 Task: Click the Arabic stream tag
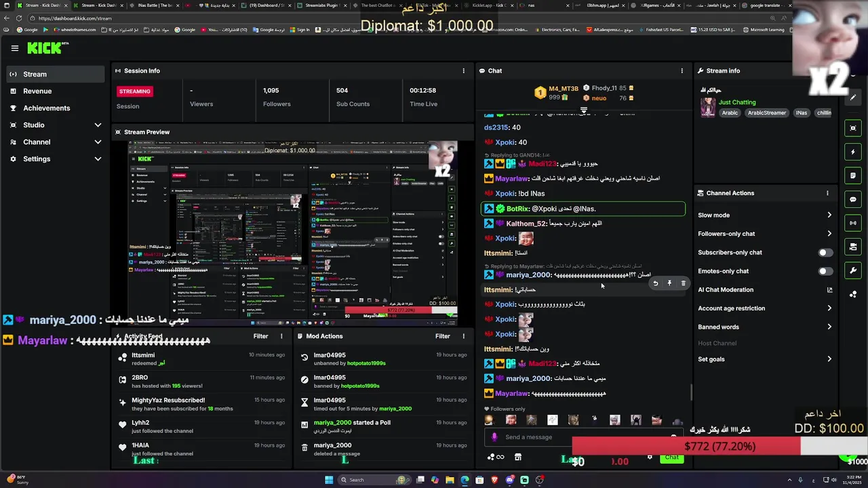(730, 113)
